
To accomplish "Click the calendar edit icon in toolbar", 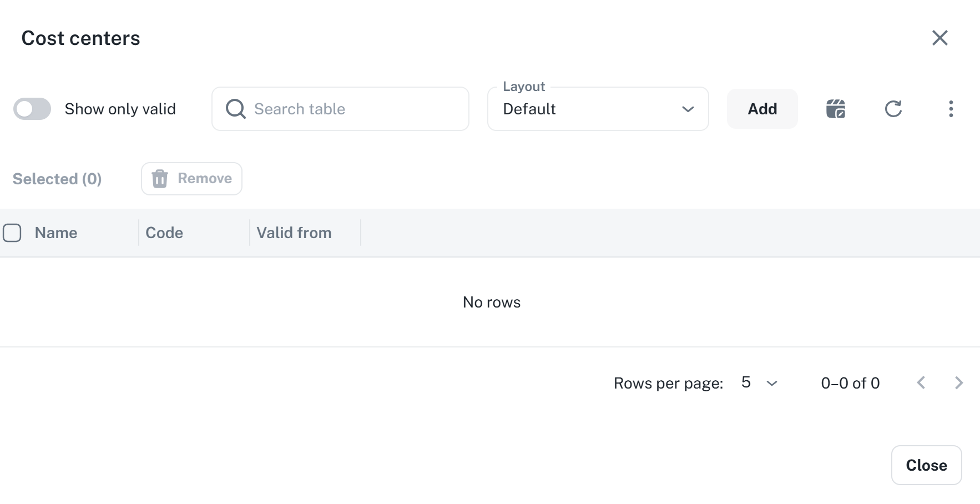I will click(835, 109).
